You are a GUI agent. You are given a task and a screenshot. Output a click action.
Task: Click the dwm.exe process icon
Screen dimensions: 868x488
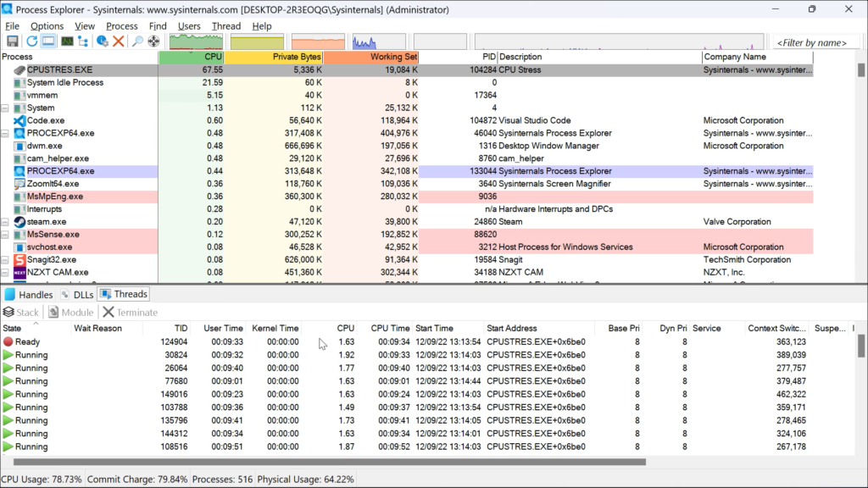(19, 146)
